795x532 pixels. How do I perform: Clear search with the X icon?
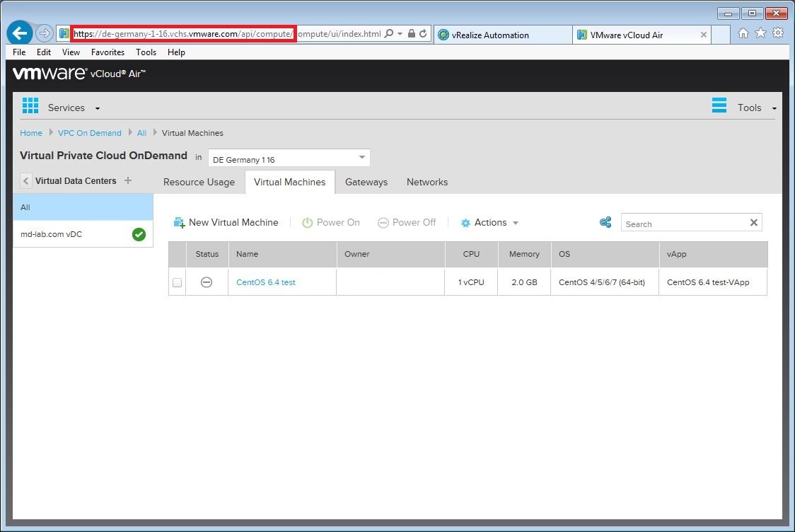(753, 223)
